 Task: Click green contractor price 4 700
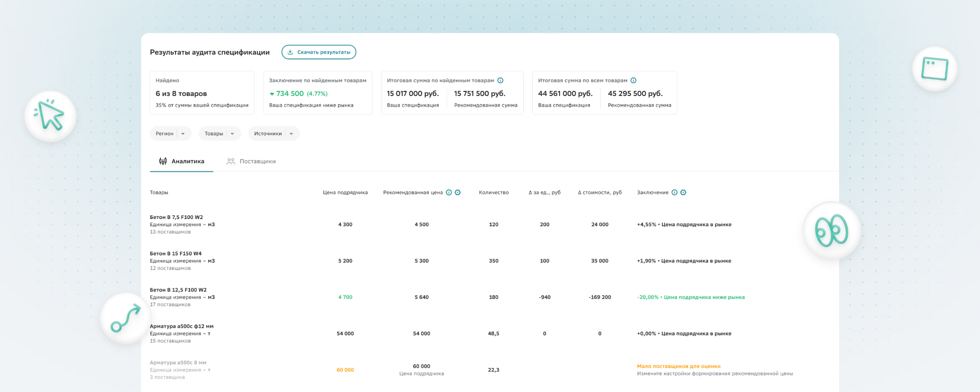pyautogui.click(x=345, y=297)
